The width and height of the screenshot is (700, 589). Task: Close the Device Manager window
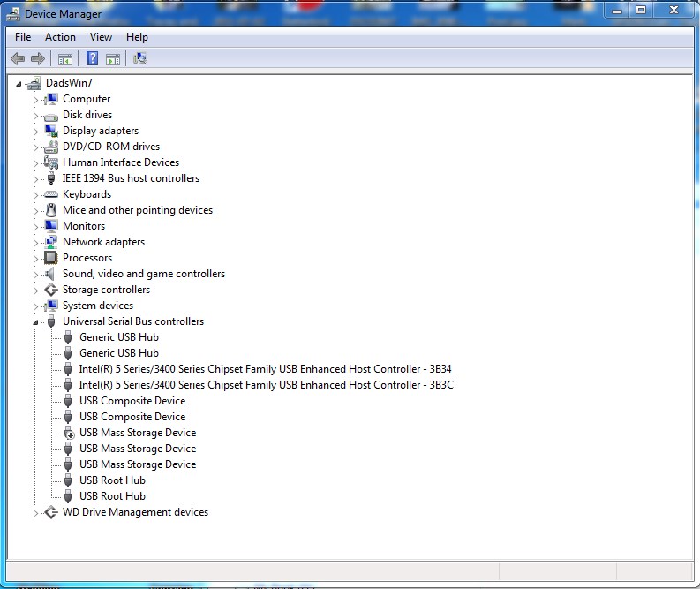click(x=674, y=10)
